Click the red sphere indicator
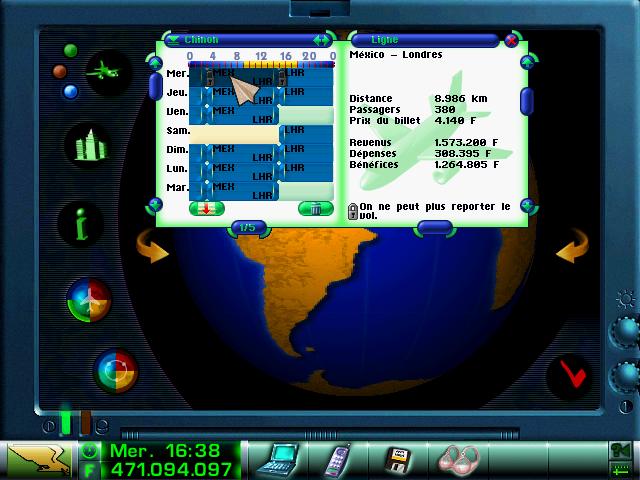Viewport: 640px width, 480px height. point(60,71)
